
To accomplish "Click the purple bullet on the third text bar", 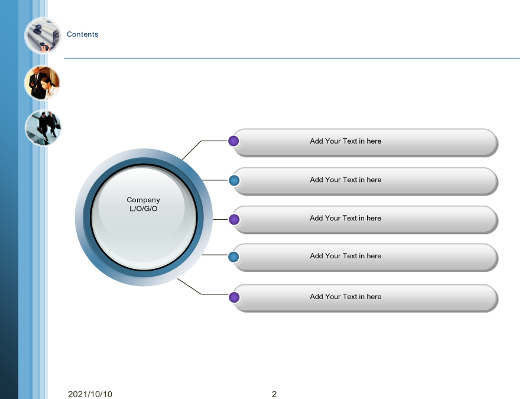I will tap(234, 219).
